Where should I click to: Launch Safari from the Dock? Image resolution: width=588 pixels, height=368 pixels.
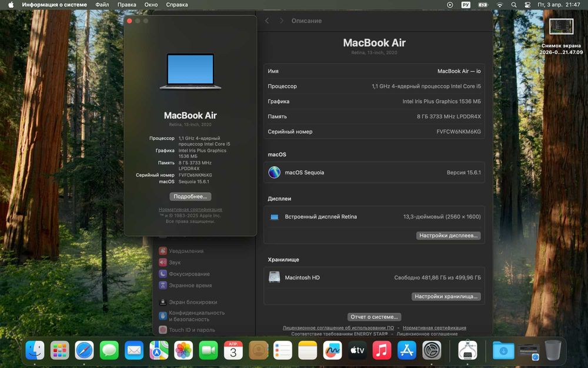pyautogui.click(x=84, y=351)
